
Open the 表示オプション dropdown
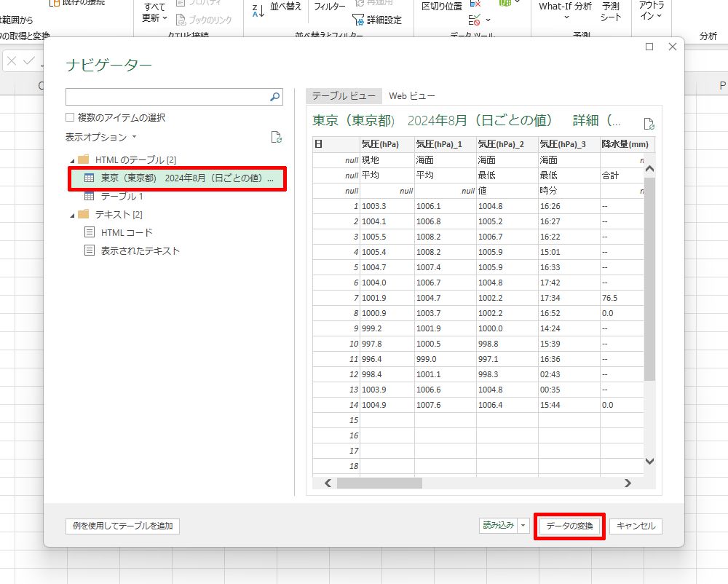pos(101,137)
